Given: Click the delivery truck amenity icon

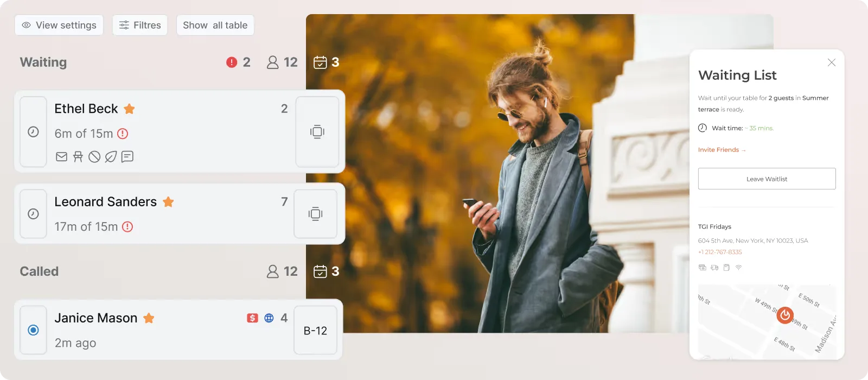Looking at the screenshot, I should (x=714, y=268).
